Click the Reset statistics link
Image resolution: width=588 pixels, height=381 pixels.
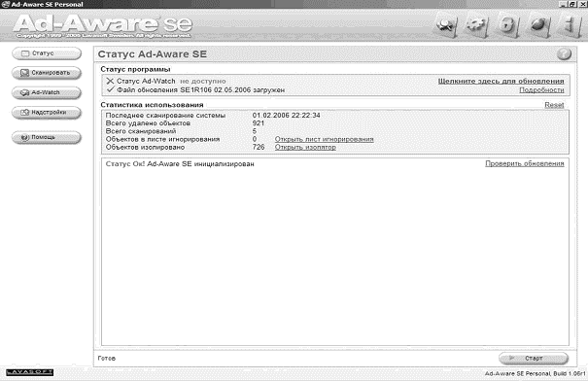(x=554, y=105)
